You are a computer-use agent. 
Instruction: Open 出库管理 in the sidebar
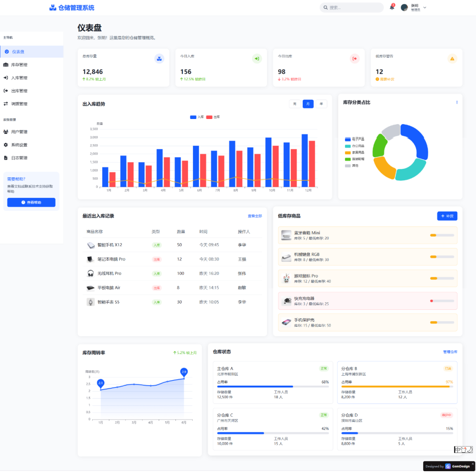coord(32,91)
